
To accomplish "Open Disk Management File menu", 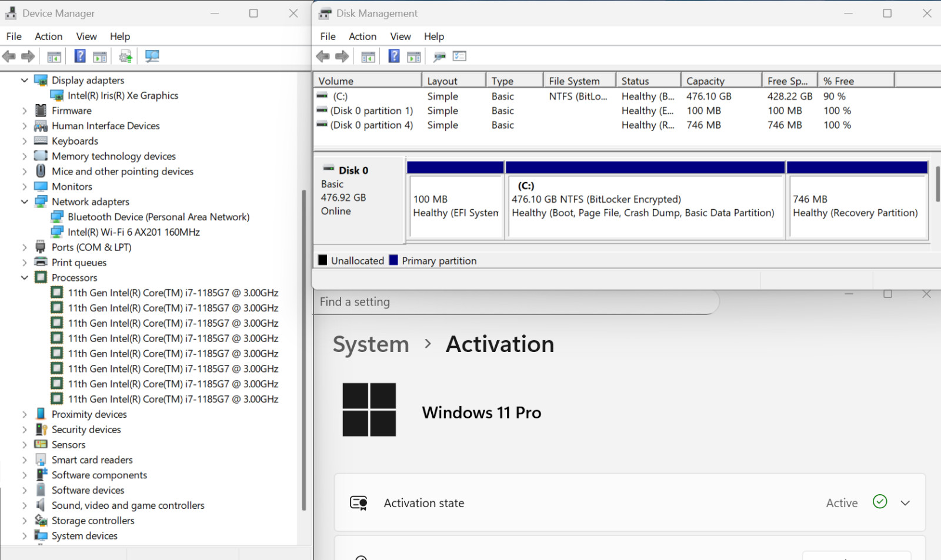I will (328, 36).
